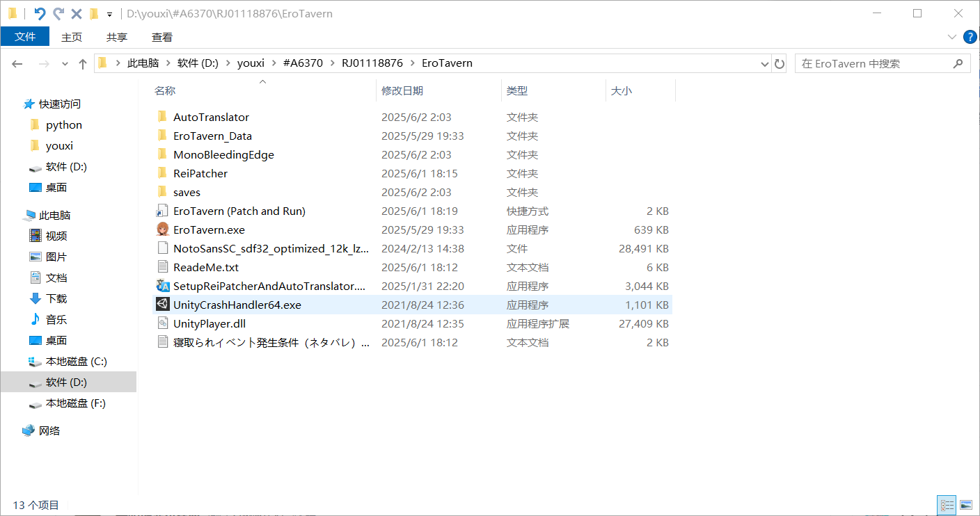Open the recent locations dropdown arrow
The width and height of the screenshot is (980, 516).
click(x=65, y=63)
